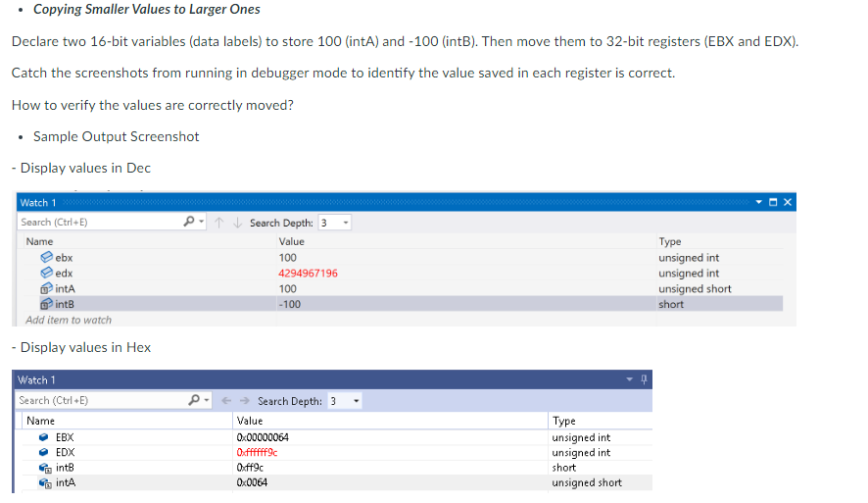The image size is (868, 503).
Task: Click the intA variable icon in decimal watch
Action: click(46, 288)
